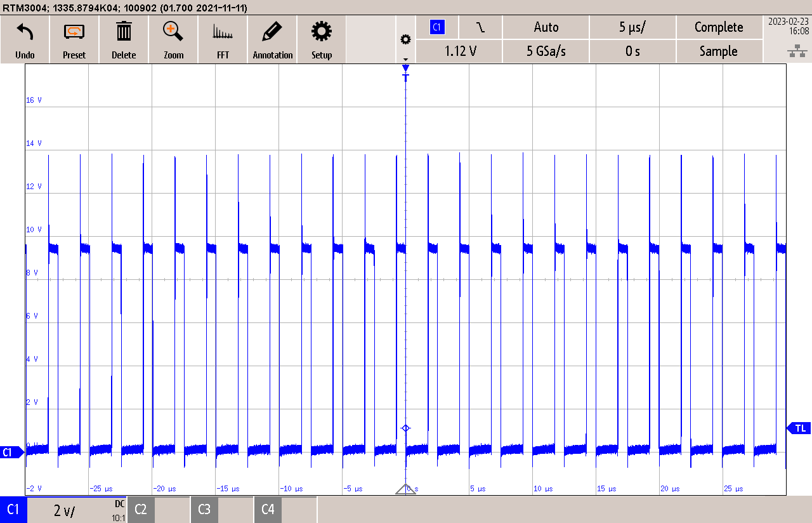Image resolution: width=812 pixels, height=523 pixels.
Task: Click the C1 trigger source badge
Action: [436, 27]
